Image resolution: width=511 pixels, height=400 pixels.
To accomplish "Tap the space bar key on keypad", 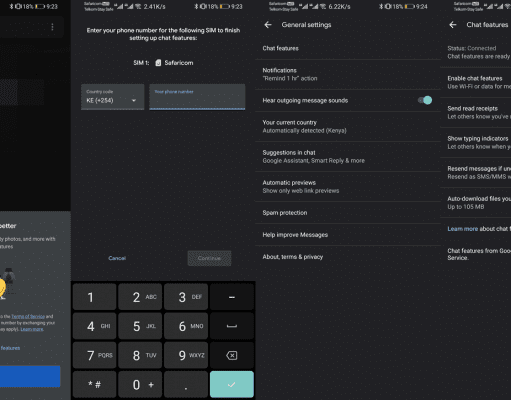I will (x=232, y=326).
